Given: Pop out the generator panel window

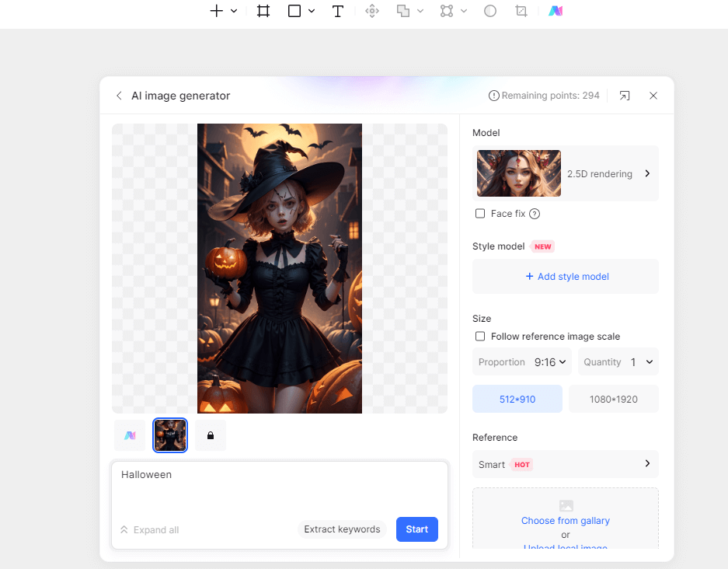Looking at the screenshot, I should pyautogui.click(x=625, y=96).
